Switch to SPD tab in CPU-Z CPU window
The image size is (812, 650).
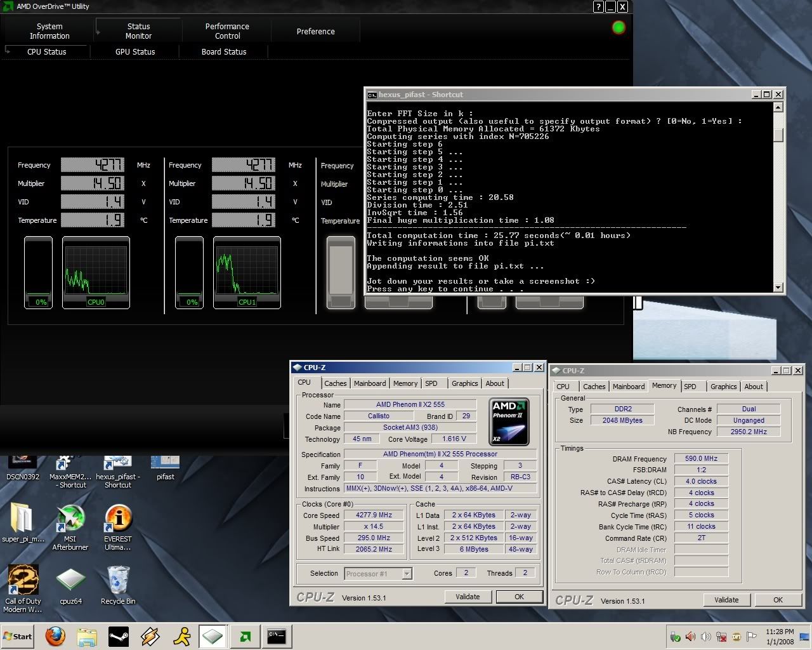(431, 383)
